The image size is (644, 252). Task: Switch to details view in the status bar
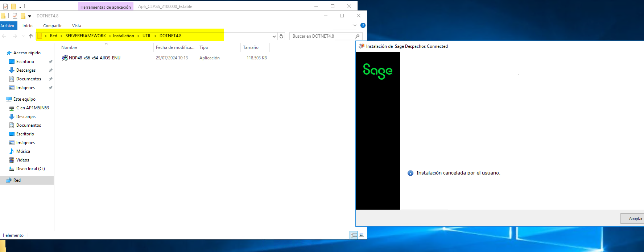(x=354, y=235)
